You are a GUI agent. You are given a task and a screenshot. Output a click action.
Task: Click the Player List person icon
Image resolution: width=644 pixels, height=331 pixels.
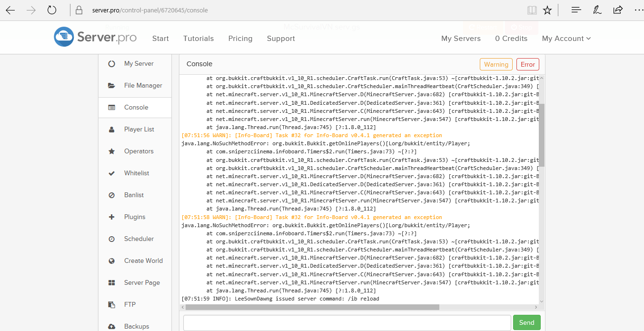pyautogui.click(x=112, y=130)
